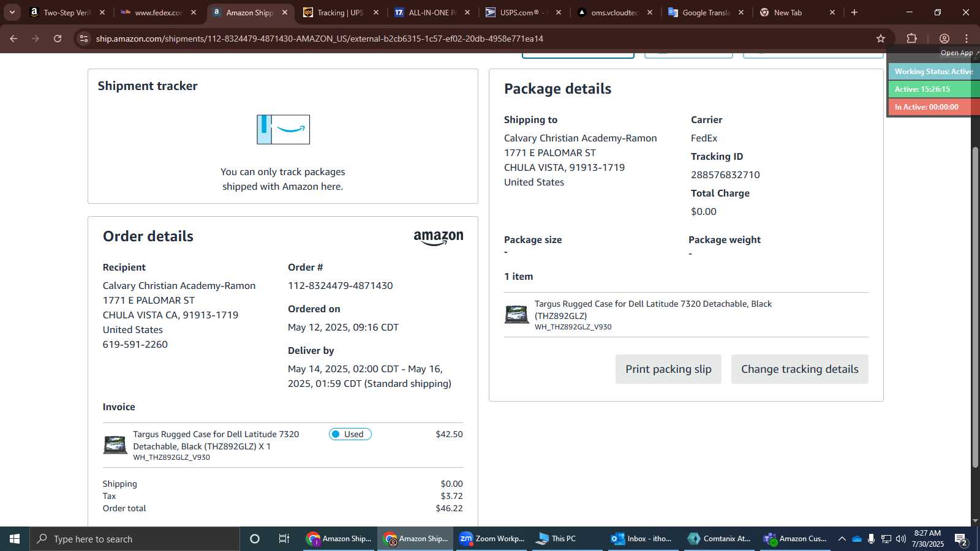Switch to the www.fedex.com tab
980x551 pixels.
[x=159, y=12]
